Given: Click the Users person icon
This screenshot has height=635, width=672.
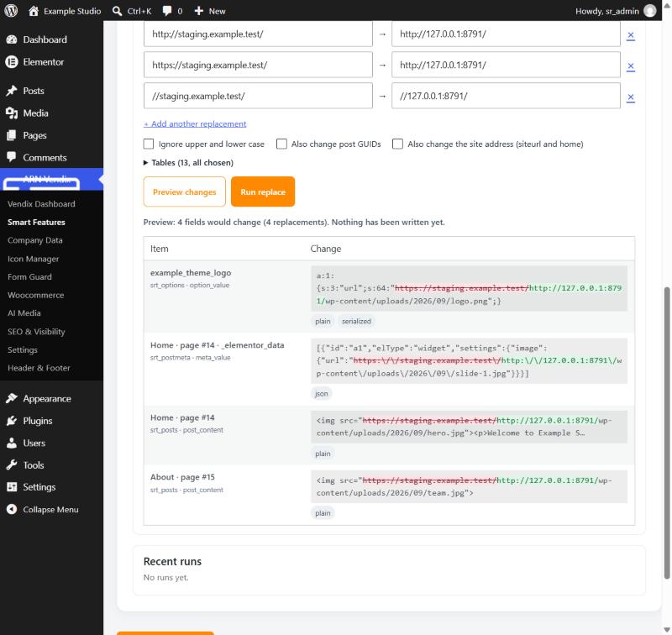Looking at the screenshot, I should click(12, 443).
